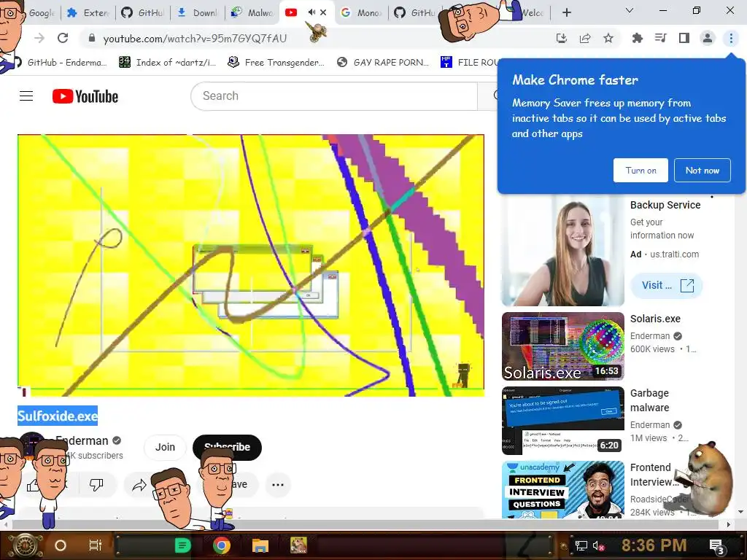
Task: Open the Windows Start button
Action: [x=25, y=545]
